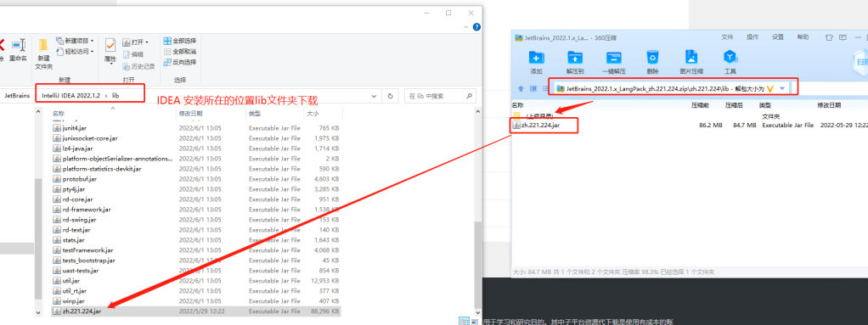Image resolution: width=868 pixels, height=325 pixels.
Task: Click the orange V badge in 360压缩 path bar
Action: (770, 88)
